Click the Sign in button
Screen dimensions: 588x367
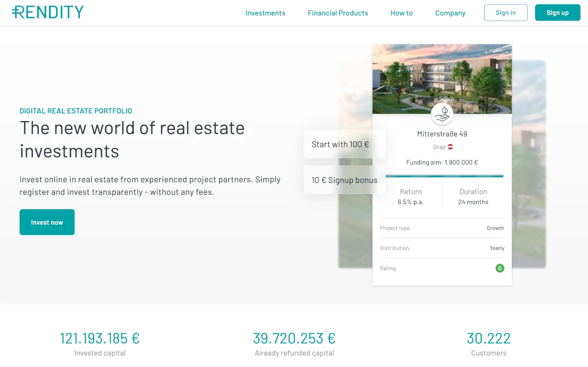(x=506, y=13)
